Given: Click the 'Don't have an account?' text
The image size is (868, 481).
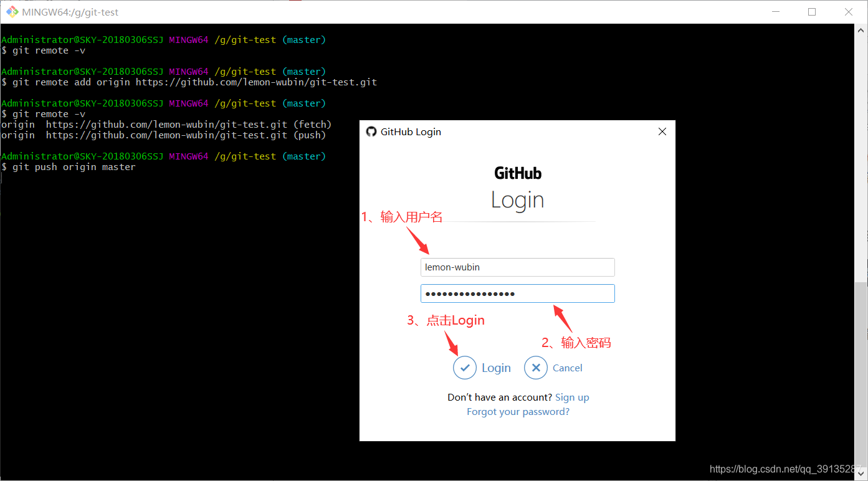Looking at the screenshot, I should tap(500, 398).
